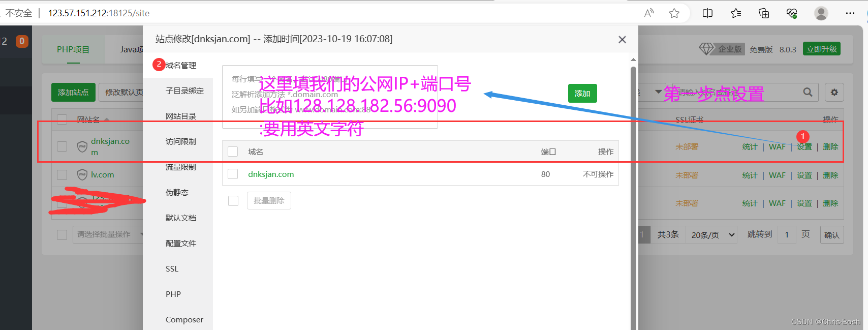Tick the checkbox for domain dnksjan.com
The image size is (868, 330).
[233, 174]
